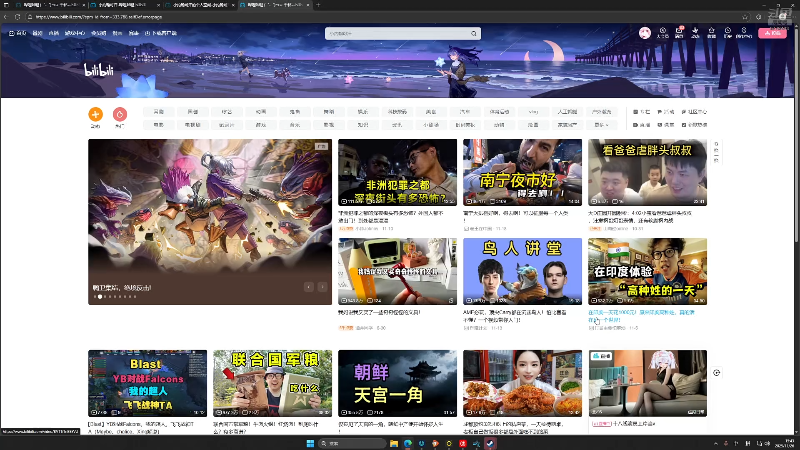The width and height of the screenshot is (800, 450).
Task: Open Steam from the taskbar
Action: point(490,443)
